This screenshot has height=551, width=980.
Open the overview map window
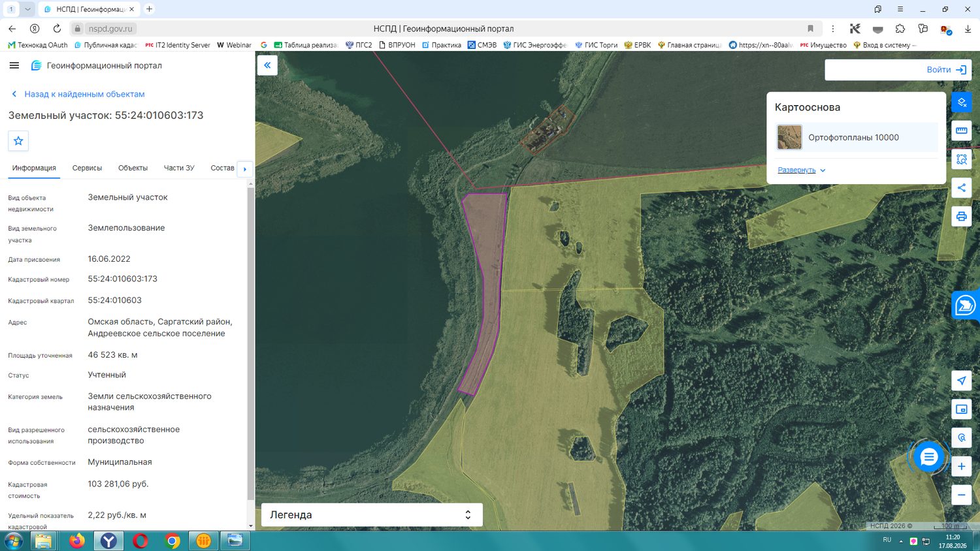pos(962,409)
